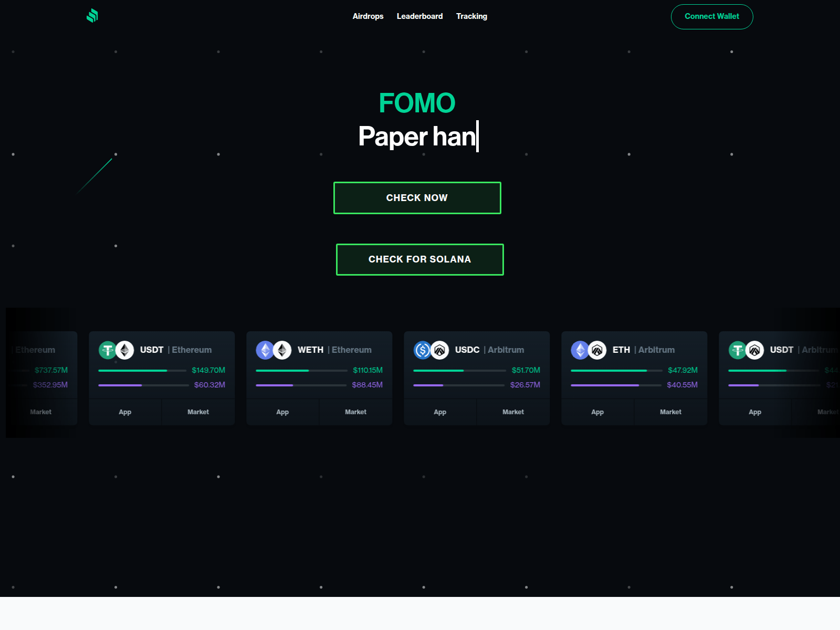The height and width of the screenshot is (630, 840).
Task: Open Market on the ETH Arbitrum card
Action: tap(670, 412)
